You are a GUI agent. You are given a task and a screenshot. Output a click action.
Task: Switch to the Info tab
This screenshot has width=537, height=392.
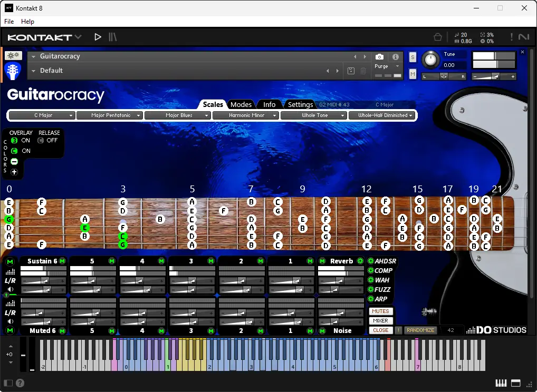(x=269, y=104)
